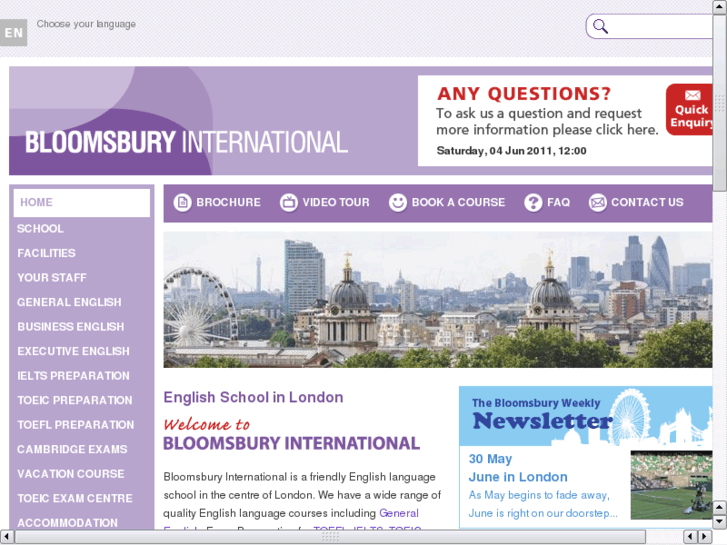Open IELTS PREPARATION sidebar link

point(73,376)
